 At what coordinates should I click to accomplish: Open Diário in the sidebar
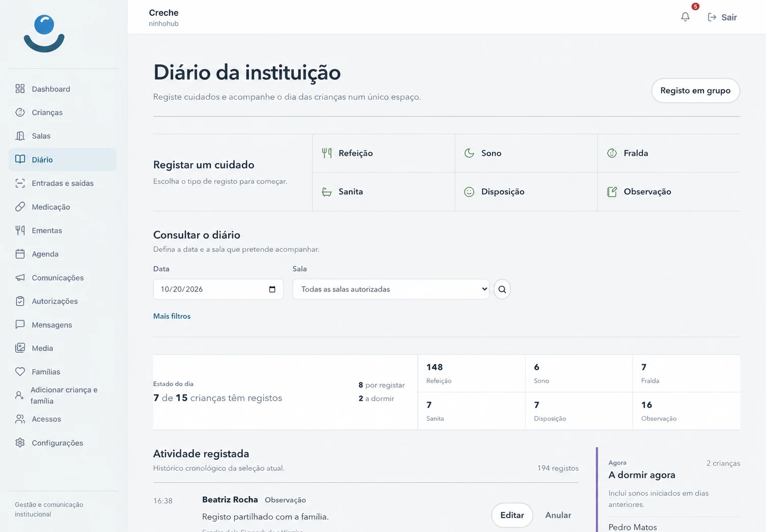62,159
